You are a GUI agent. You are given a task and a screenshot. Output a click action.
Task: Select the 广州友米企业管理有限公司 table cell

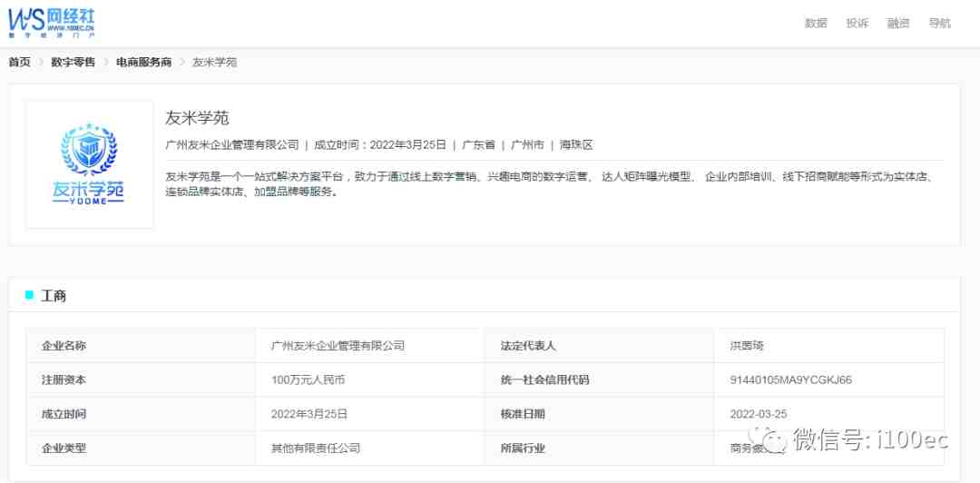[x=370, y=345]
